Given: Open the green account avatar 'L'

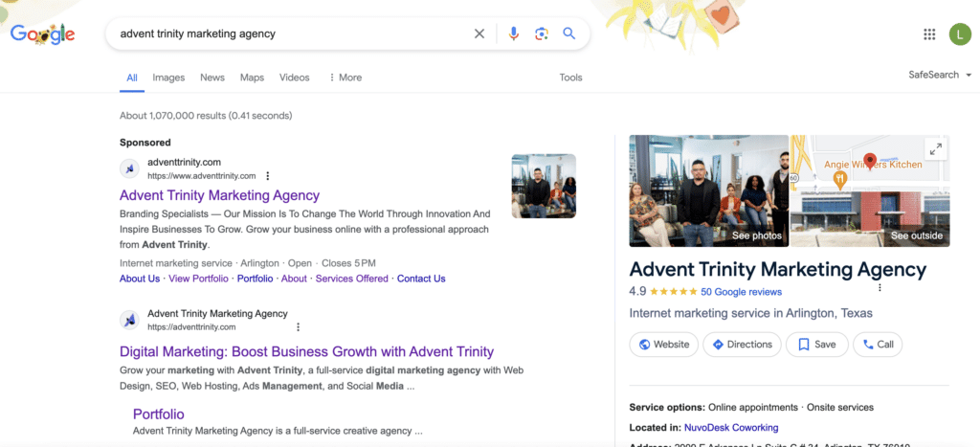Looking at the screenshot, I should (x=960, y=34).
